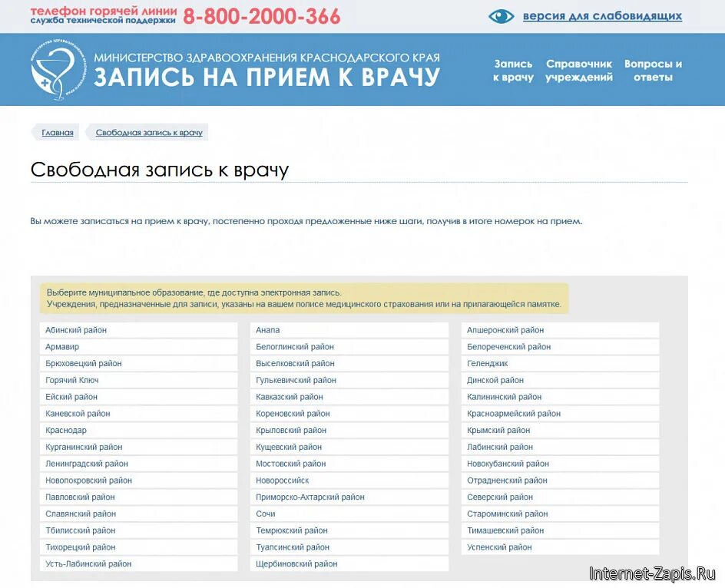Go to 'Главная' breadcrumb
The image size is (725, 588).
click(x=58, y=132)
